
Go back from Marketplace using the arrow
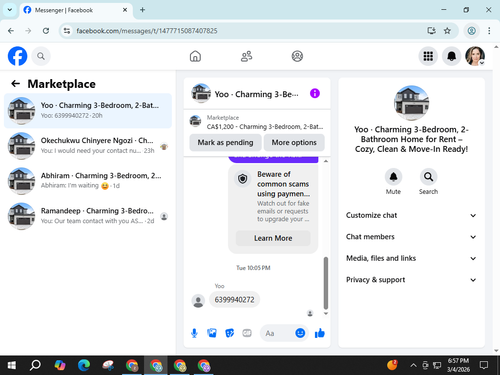pyautogui.click(x=15, y=84)
